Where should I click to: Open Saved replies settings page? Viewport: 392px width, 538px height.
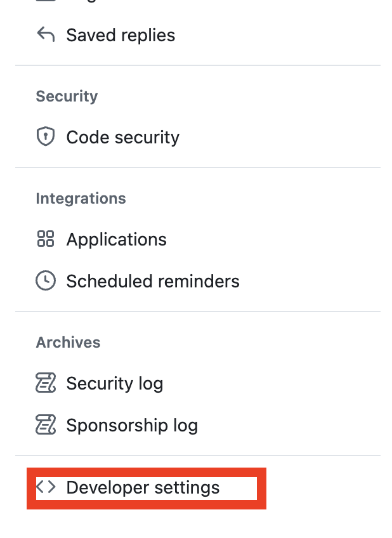pos(121,35)
